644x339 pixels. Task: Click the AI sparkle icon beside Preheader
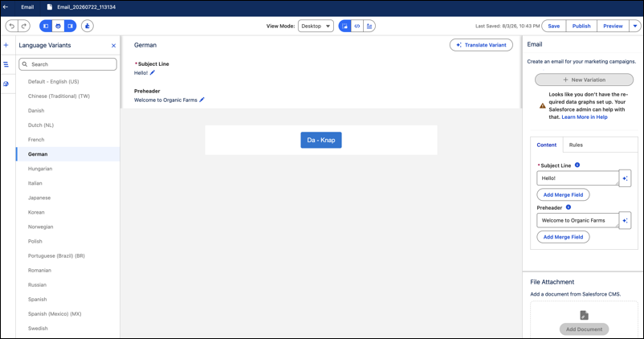pos(625,221)
